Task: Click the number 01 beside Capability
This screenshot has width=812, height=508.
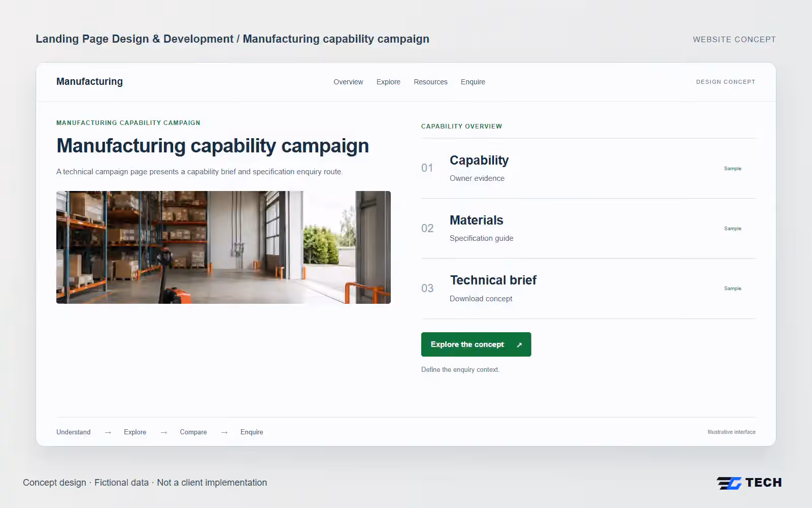Action: 427,168
